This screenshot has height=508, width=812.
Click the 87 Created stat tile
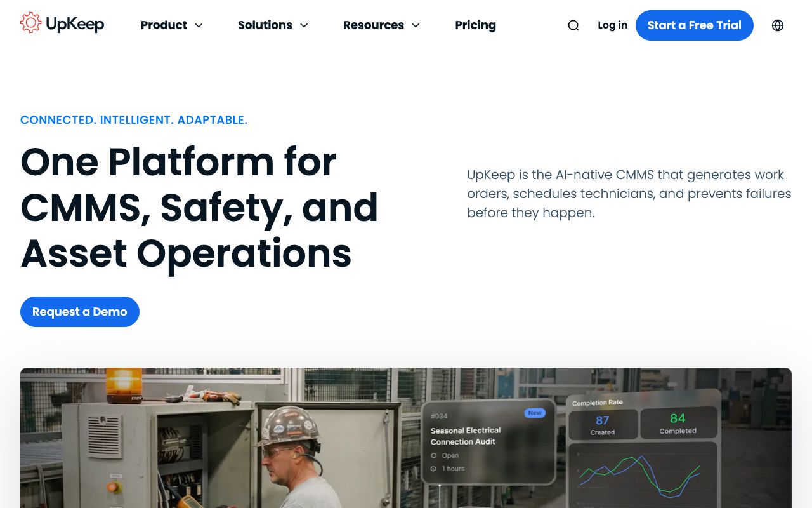click(603, 424)
